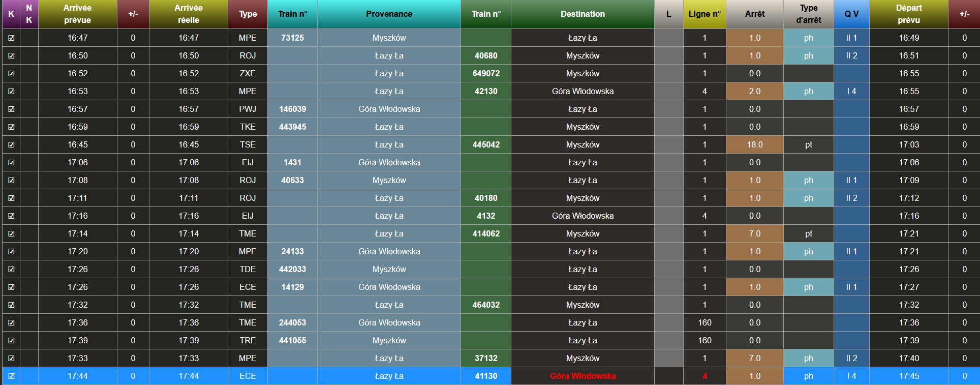Screen dimensions: 980x385
Task: Select train number 4132 cell
Action: (x=486, y=216)
